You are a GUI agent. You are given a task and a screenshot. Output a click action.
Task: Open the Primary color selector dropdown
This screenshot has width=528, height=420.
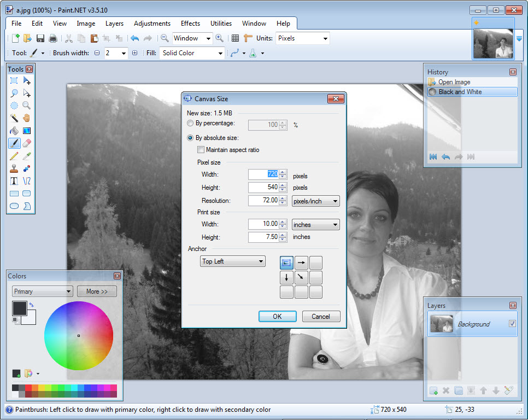coord(43,291)
